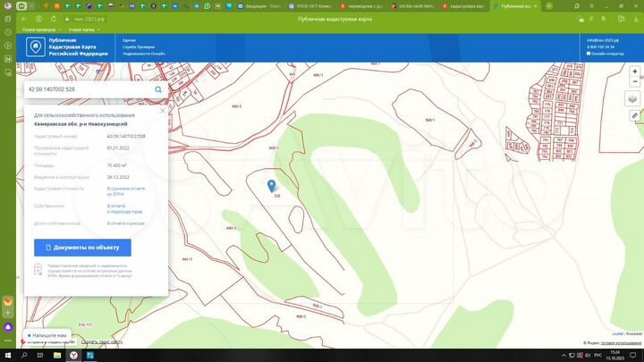Open the 'Онлайн-оператор' link in header
Screen dimensions: 644x362
(606, 54)
